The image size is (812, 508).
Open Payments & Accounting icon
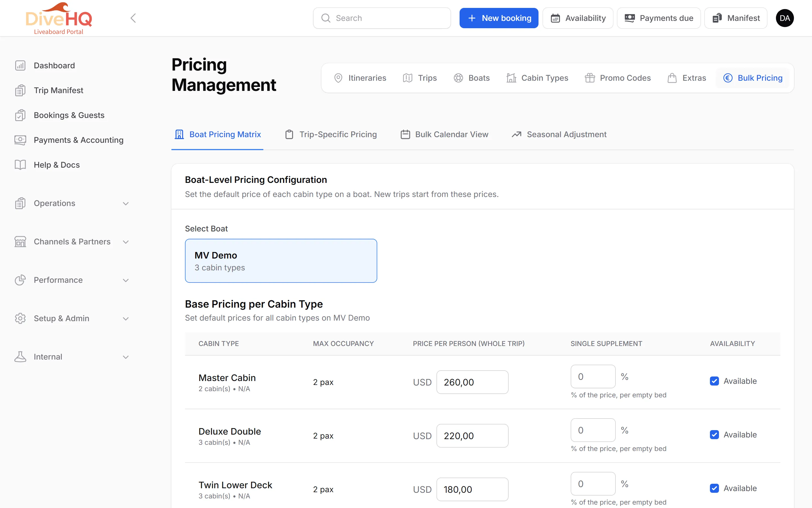[20, 140]
